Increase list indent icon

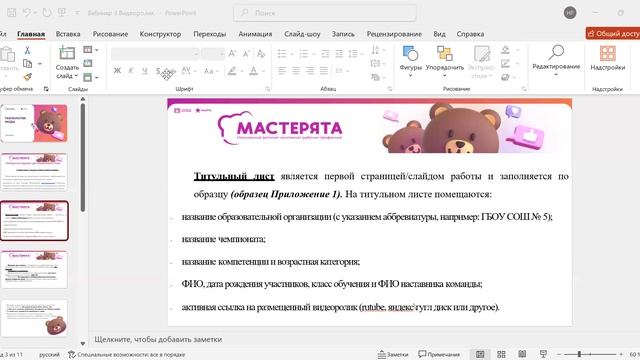click(339, 54)
